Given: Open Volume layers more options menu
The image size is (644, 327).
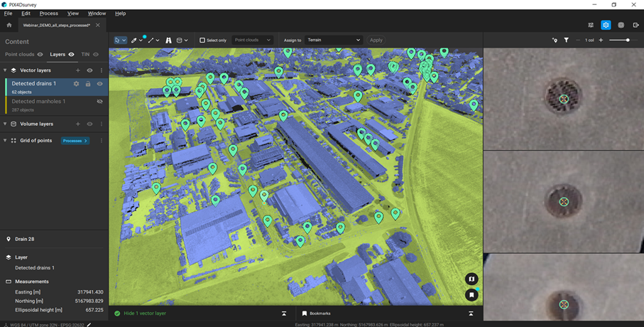Looking at the screenshot, I should click(102, 124).
